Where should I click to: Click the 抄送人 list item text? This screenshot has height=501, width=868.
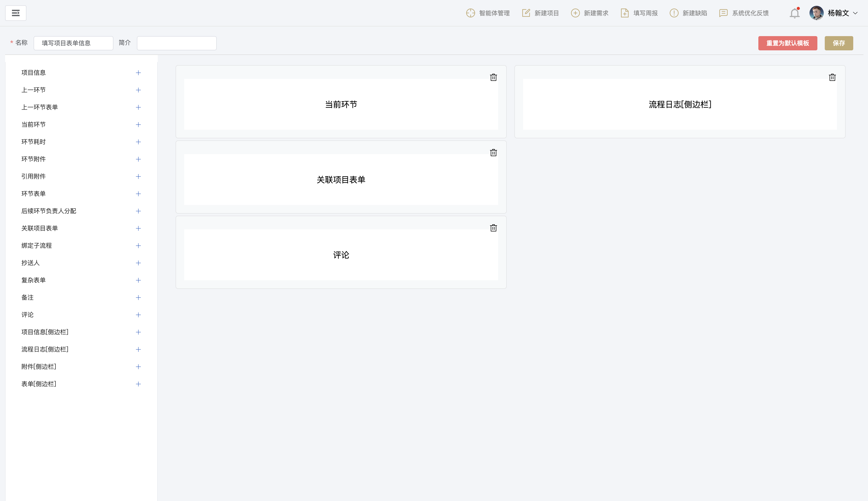(30, 263)
